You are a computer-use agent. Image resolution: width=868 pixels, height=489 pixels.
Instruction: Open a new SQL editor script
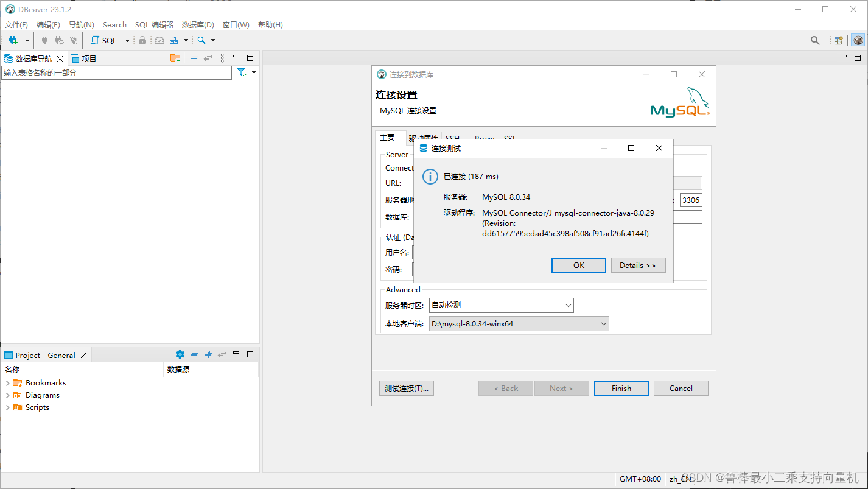(x=103, y=40)
